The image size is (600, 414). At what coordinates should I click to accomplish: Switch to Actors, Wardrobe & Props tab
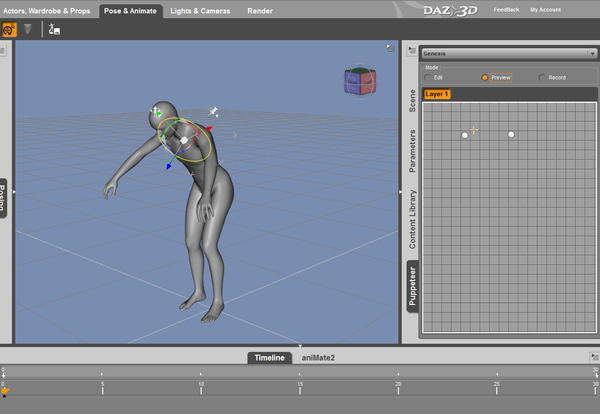click(47, 11)
